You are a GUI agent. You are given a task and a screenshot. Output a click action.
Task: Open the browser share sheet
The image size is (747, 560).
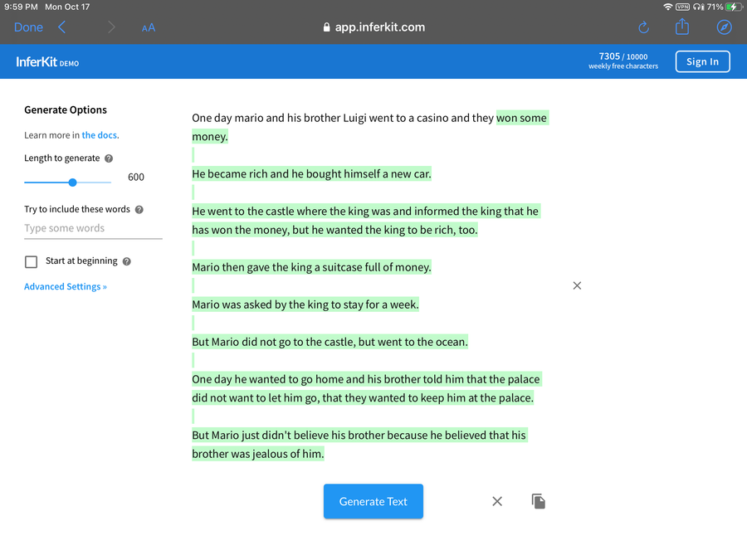coord(682,27)
